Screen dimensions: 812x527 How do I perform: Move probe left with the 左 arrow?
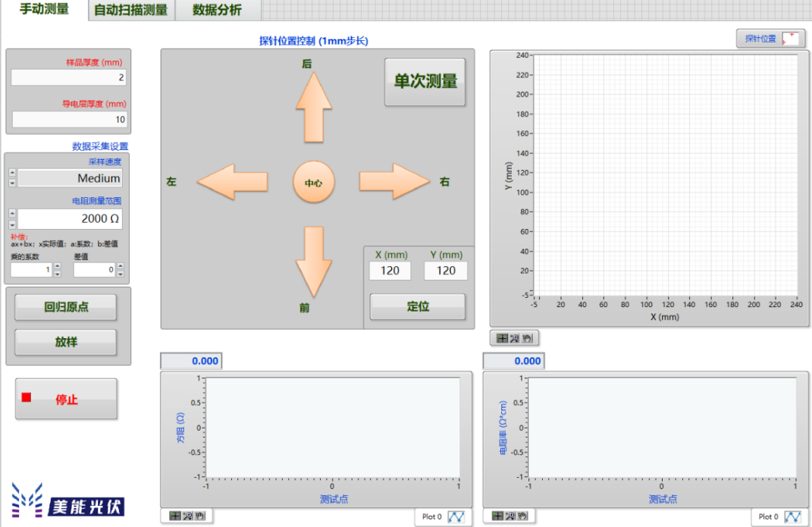233,182
